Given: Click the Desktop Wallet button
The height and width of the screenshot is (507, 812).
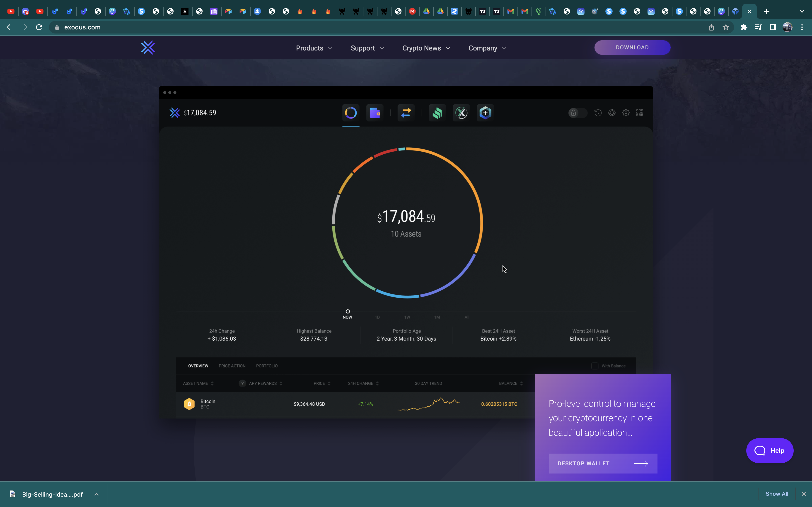Looking at the screenshot, I should point(603,463).
